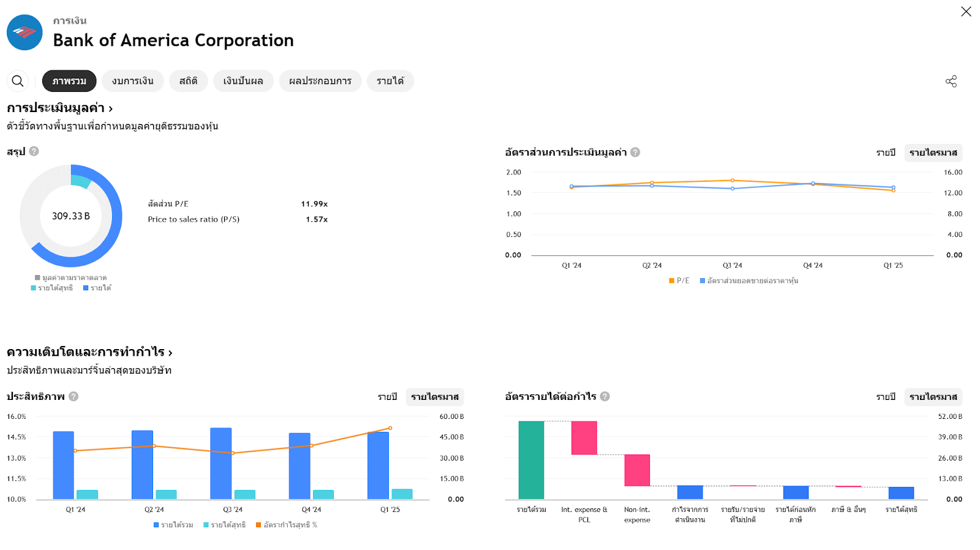Open help icon beside อัตราส่วนการประเมินมูลค่า
980x550 pixels.
coord(635,153)
